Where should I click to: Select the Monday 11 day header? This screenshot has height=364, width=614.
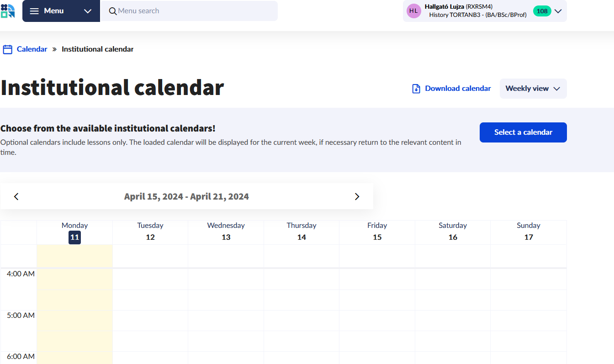click(74, 232)
